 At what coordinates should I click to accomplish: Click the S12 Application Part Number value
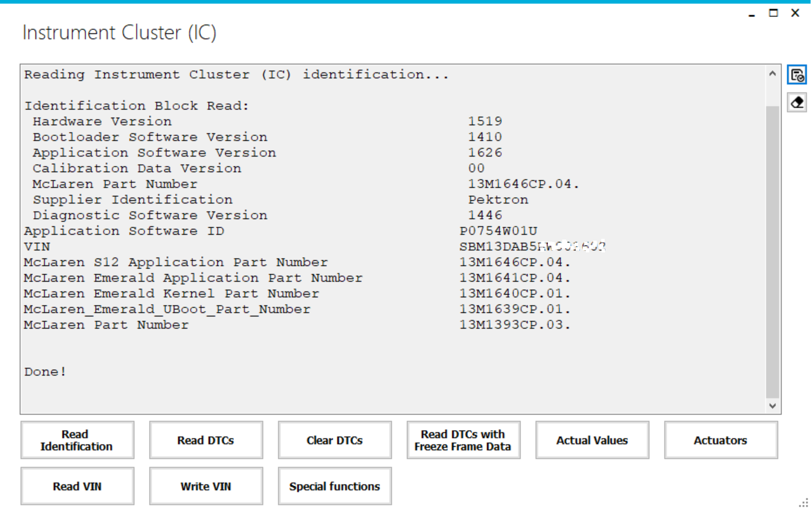(x=515, y=262)
